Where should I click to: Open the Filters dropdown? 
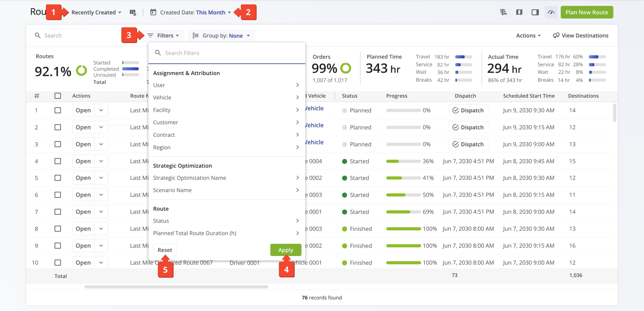(164, 35)
